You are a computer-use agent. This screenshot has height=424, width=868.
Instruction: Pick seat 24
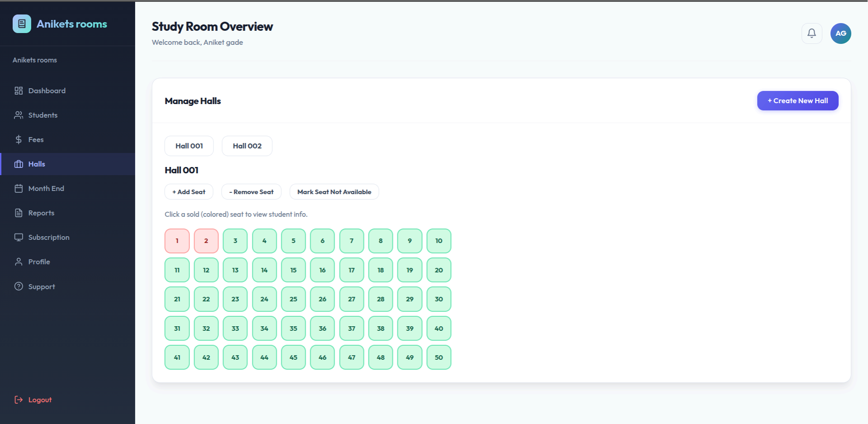(x=264, y=299)
